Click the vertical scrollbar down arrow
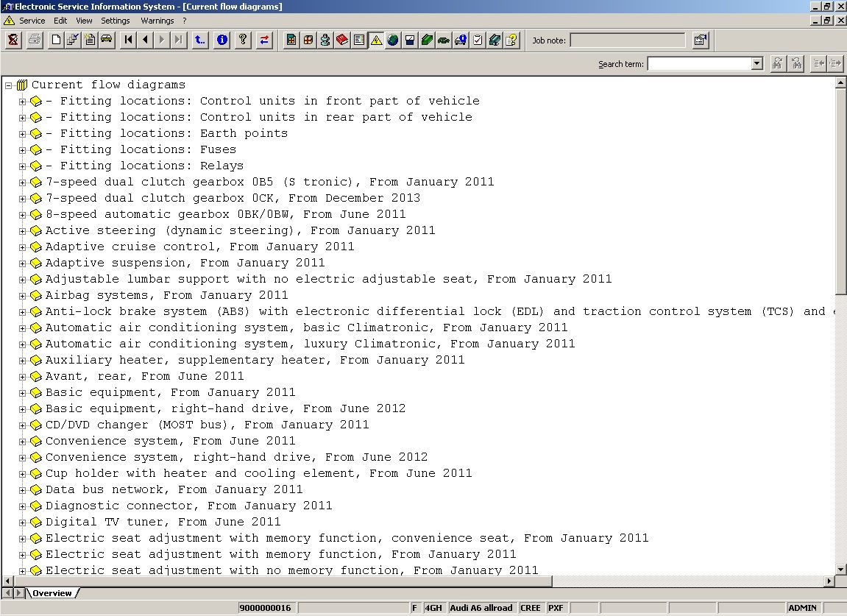The width and height of the screenshot is (847, 616). [x=840, y=569]
